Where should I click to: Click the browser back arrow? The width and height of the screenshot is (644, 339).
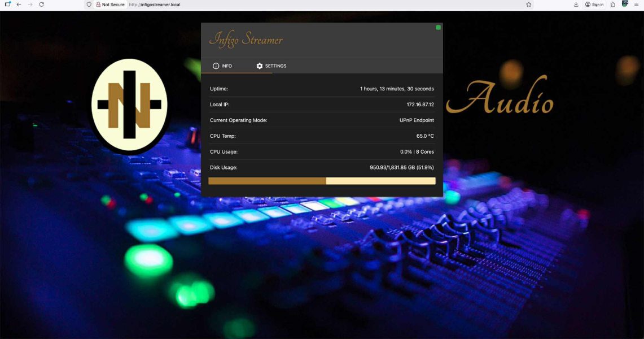[x=19, y=5]
